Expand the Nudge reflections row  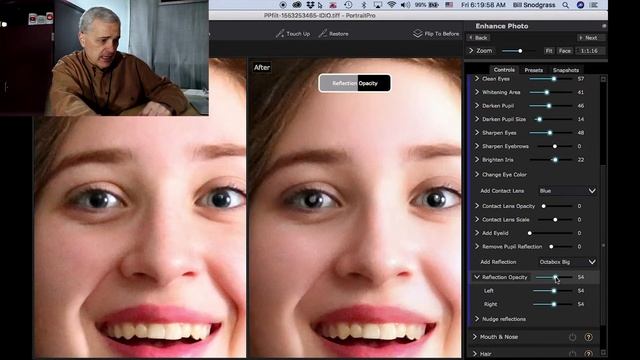tap(476, 319)
